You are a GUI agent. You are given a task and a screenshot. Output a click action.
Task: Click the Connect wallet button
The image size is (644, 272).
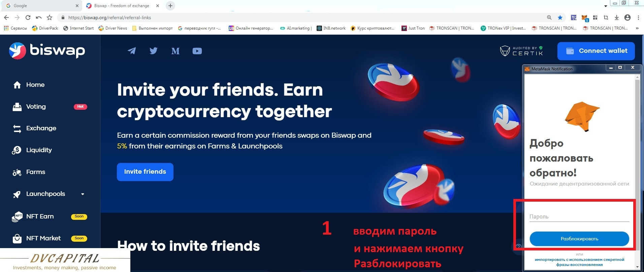(596, 51)
